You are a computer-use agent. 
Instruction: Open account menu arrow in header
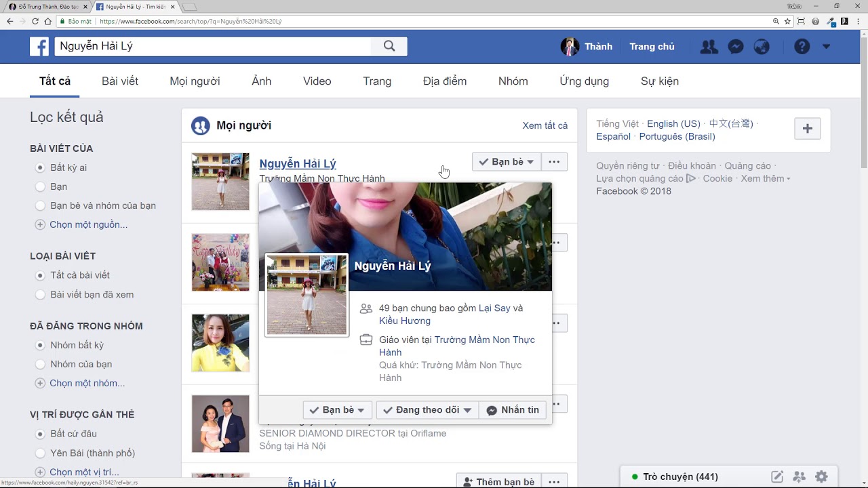coord(826,47)
